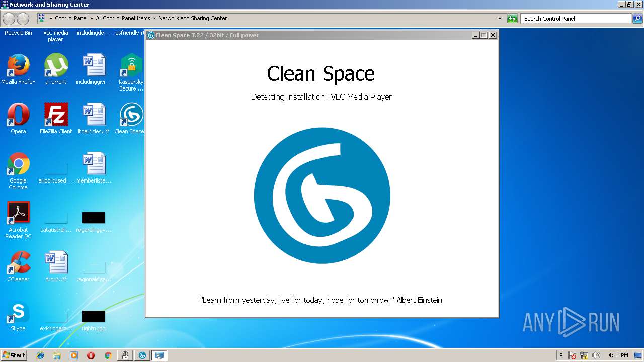Select Google Chrome desktop icon
Screen dimensions: 644x362
(x=18, y=171)
